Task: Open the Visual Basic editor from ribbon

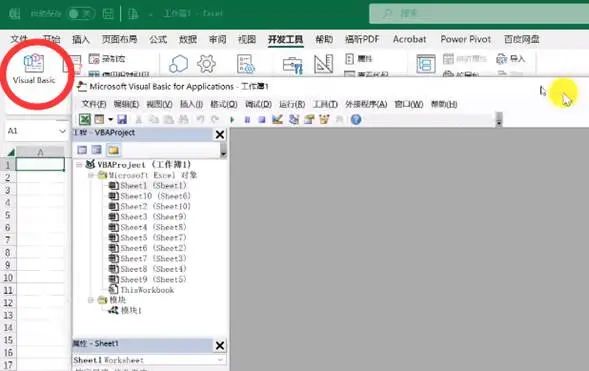Action: (x=34, y=69)
